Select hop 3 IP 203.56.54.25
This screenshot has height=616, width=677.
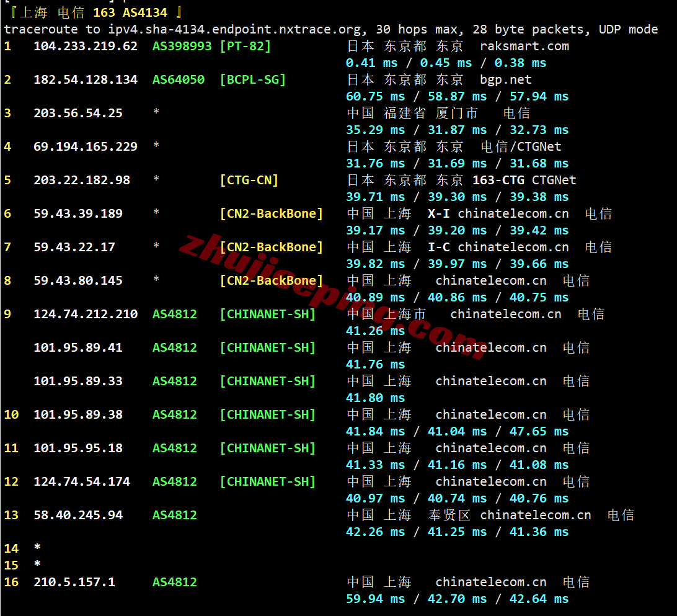[78, 113]
